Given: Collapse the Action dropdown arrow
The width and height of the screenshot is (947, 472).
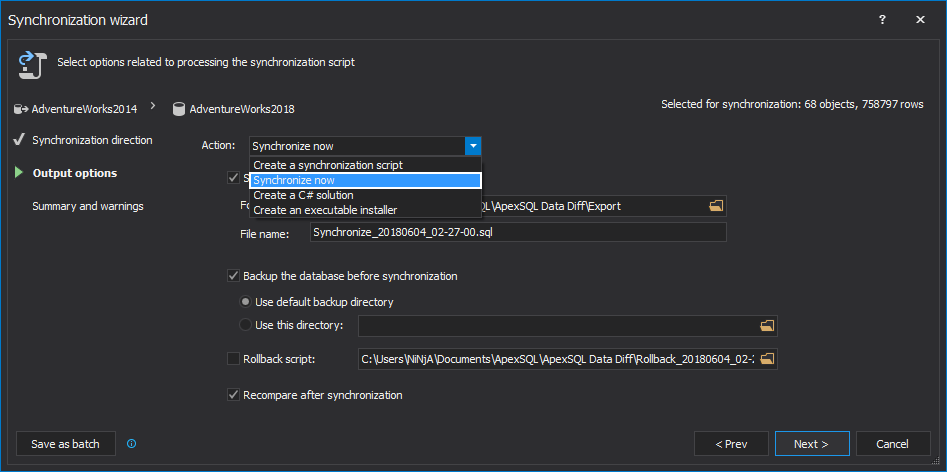Looking at the screenshot, I should point(473,146).
